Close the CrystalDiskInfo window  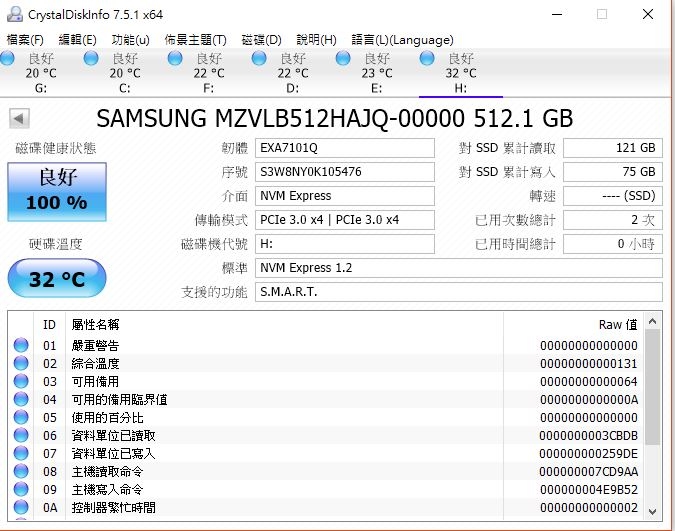[648, 14]
